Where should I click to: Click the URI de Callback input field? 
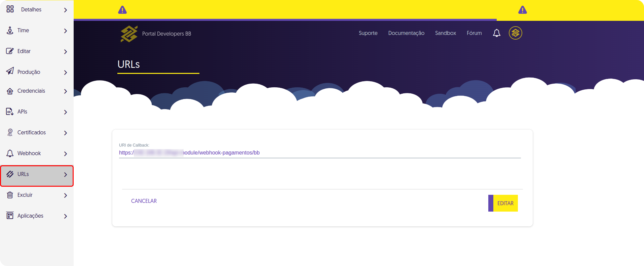319,153
